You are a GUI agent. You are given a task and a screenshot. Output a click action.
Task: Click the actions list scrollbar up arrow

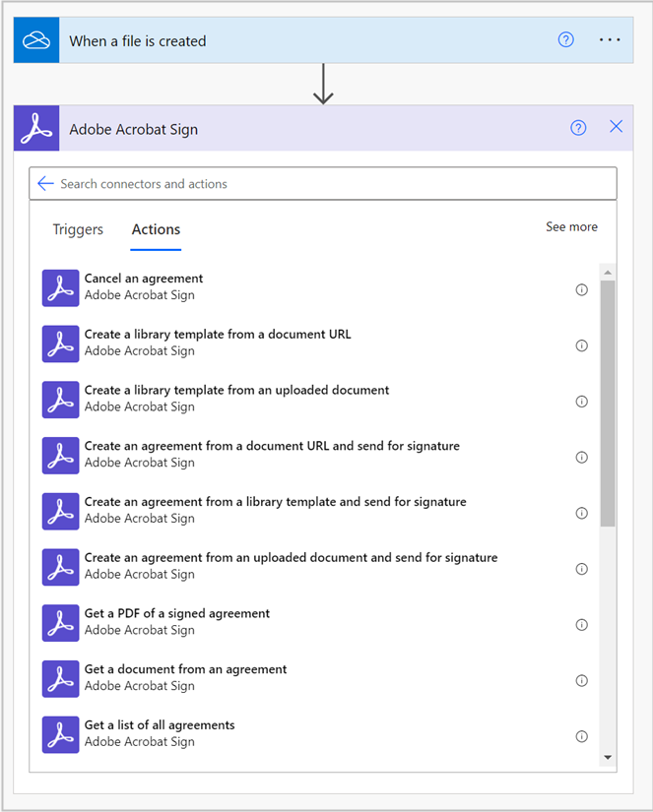click(x=608, y=273)
